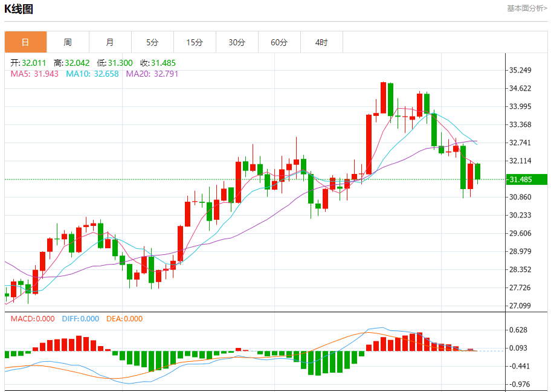
Task: Click the 28.979 price axis label
Action: pyautogui.click(x=520, y=251)
